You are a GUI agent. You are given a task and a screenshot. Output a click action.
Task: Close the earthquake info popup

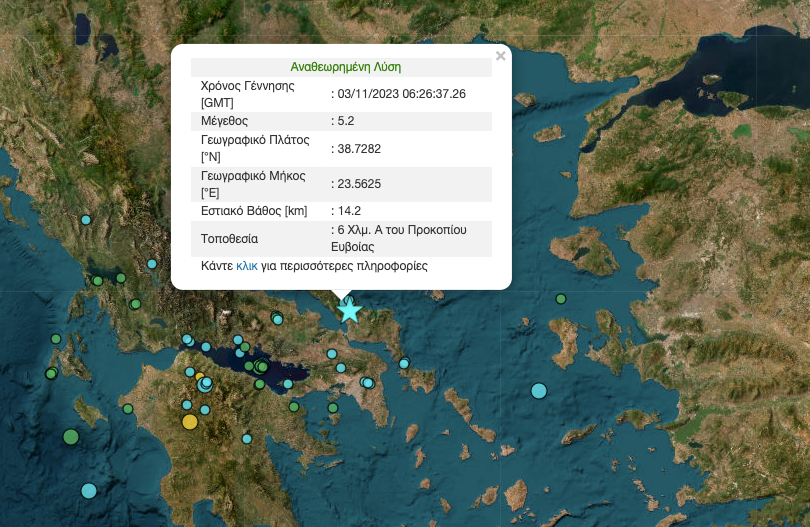500,56
